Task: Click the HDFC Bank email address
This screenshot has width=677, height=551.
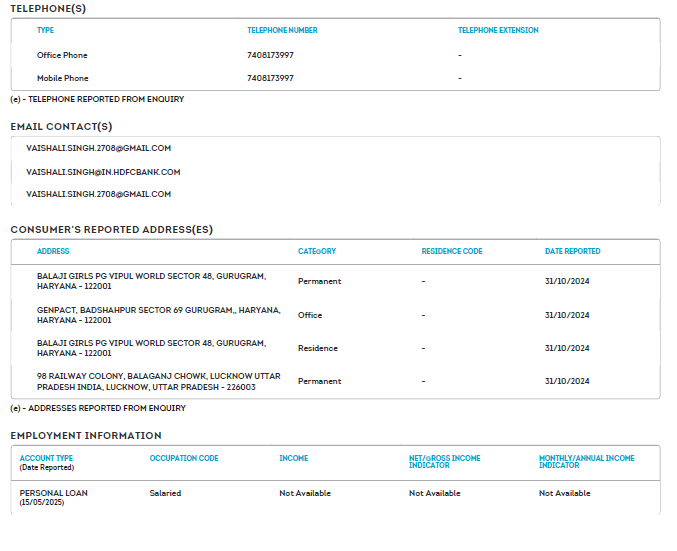Action: tap(103, 172)
